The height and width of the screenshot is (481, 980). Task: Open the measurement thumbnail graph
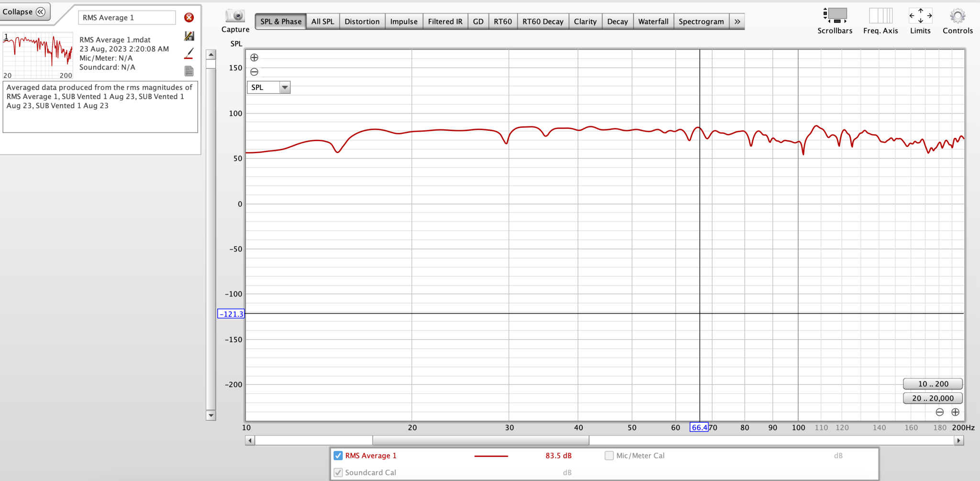38,56
